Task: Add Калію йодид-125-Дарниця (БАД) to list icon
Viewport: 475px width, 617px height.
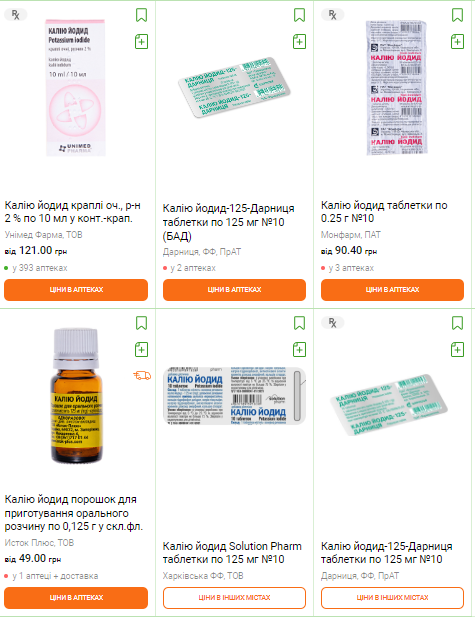Action: tap(299, 41)
